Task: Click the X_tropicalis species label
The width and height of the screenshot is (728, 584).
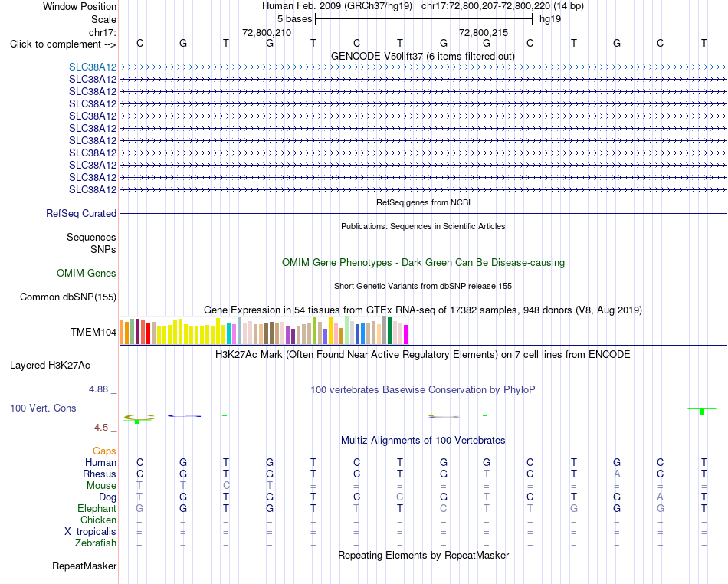Action: coord(90,532)
